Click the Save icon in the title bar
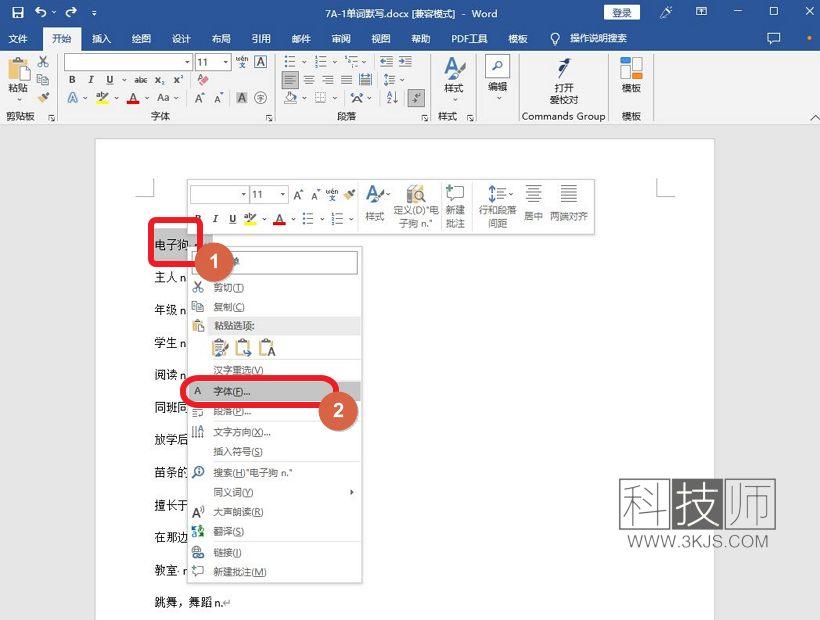820x620 pixels. [18, 13]
